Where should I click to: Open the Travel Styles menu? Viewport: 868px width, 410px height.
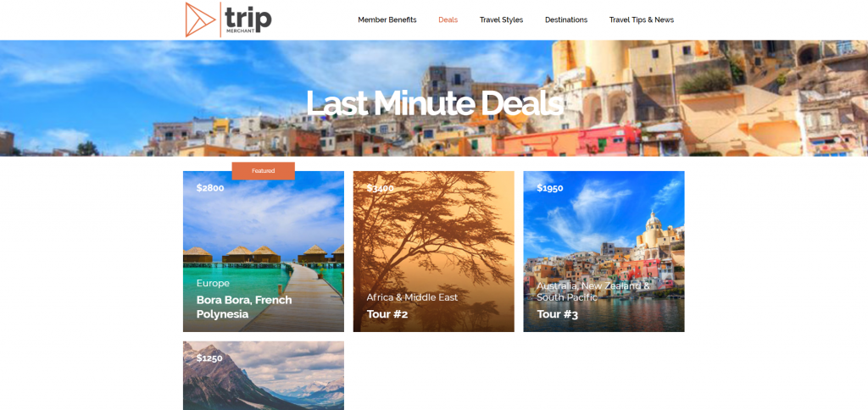501,20
